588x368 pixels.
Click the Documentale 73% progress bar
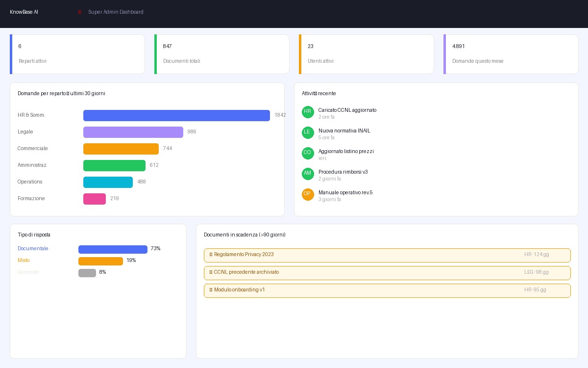pos(113,249)
